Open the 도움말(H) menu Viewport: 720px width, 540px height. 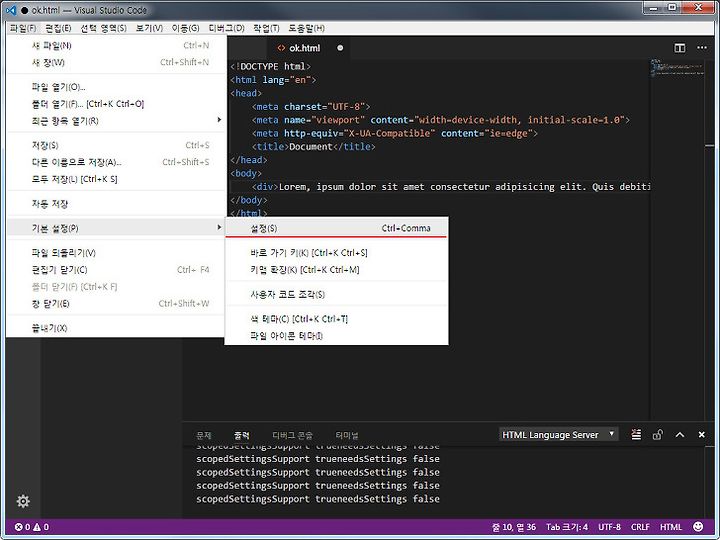[306, 28]
